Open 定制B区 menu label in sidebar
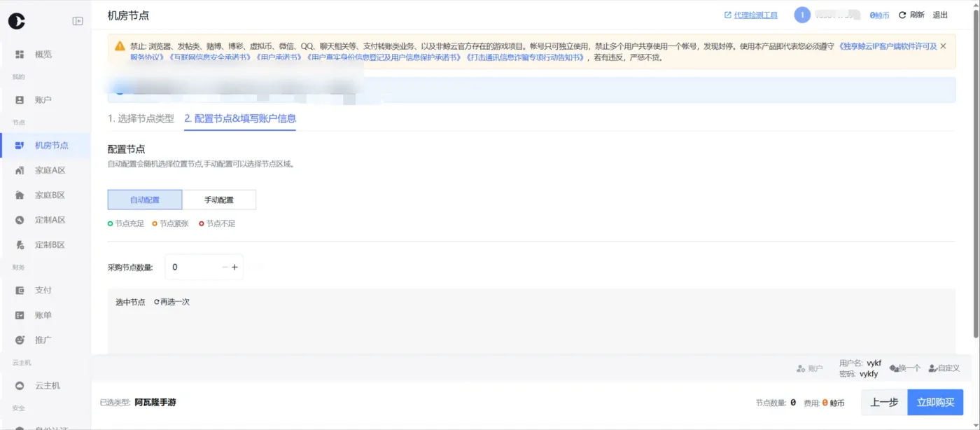The image size is (980, 430). tap(50, 245)
